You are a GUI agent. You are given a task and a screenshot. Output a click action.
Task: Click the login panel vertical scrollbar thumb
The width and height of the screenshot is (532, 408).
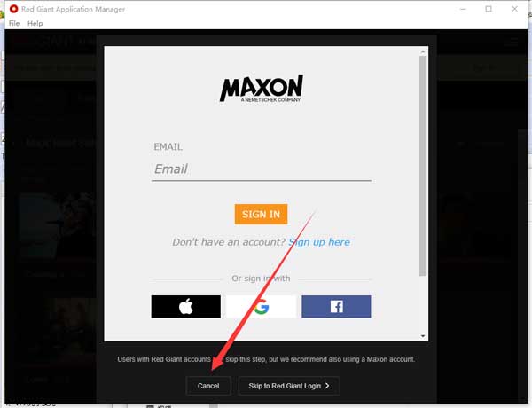pyautogui.click(x=423, y=166)
